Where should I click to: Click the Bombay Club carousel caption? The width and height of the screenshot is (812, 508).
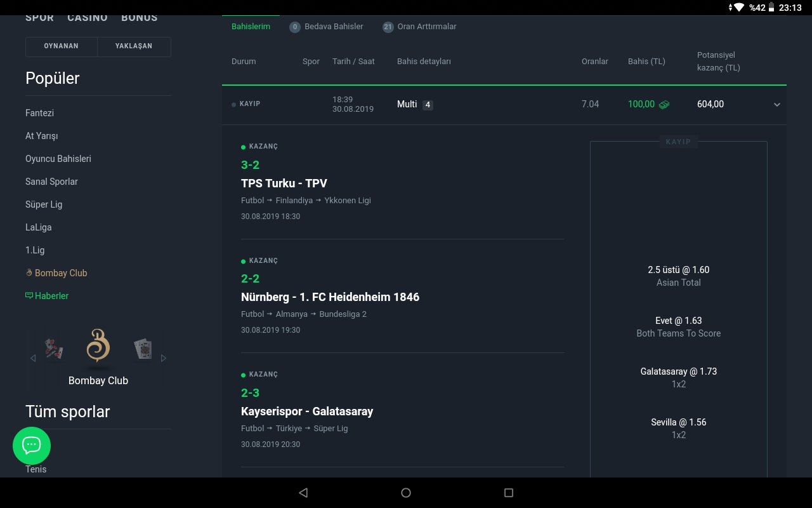[98, 380]
